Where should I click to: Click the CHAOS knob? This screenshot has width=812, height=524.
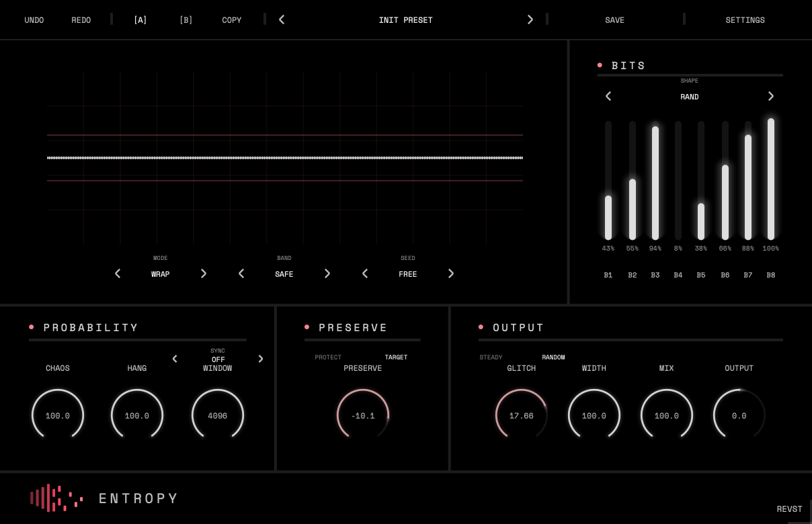point(58,415)
